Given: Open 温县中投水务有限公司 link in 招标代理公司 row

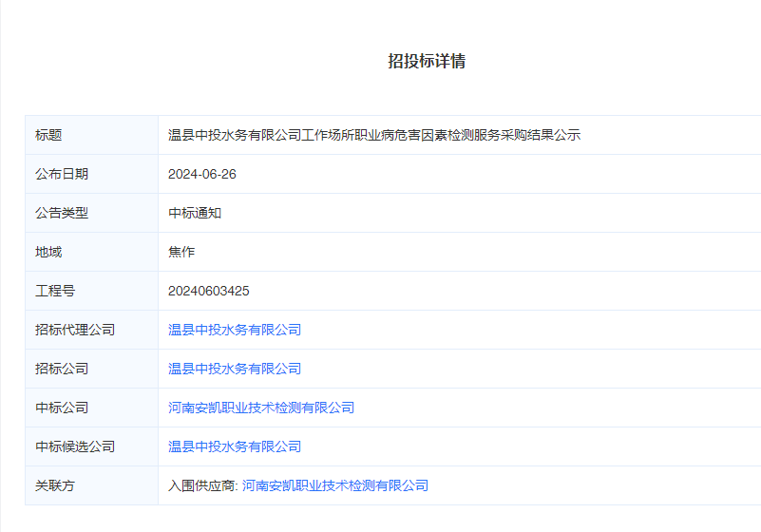Looking at the screenshot, I should 235,330.
